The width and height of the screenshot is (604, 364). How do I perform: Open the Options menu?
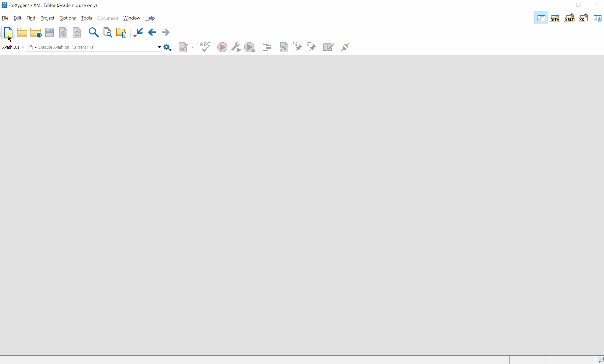[68, 18]
